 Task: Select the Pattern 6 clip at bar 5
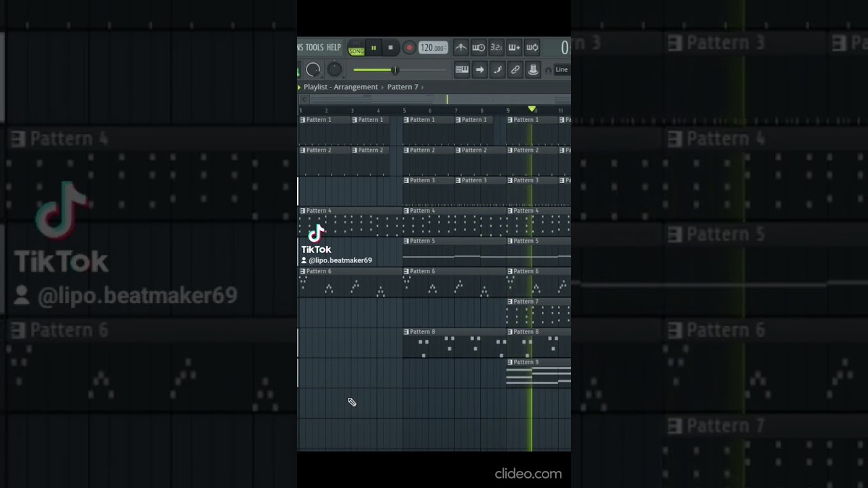tap(454, 283)
